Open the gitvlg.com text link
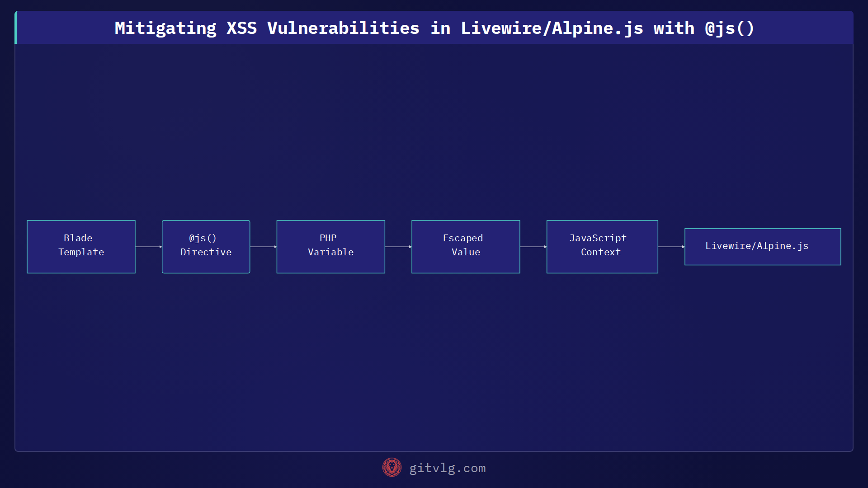Image resolution: width=868 pixels, height=488 pixels. 448,468
